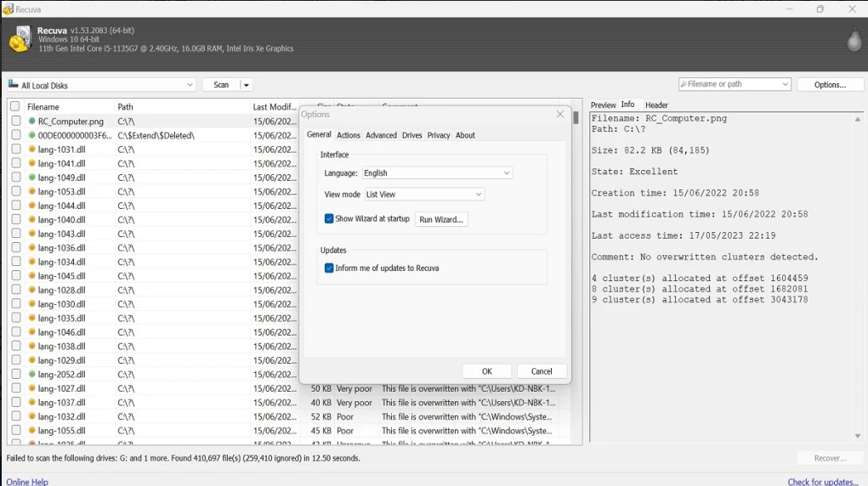Click the Check for updates... link

tap(823, 482)
